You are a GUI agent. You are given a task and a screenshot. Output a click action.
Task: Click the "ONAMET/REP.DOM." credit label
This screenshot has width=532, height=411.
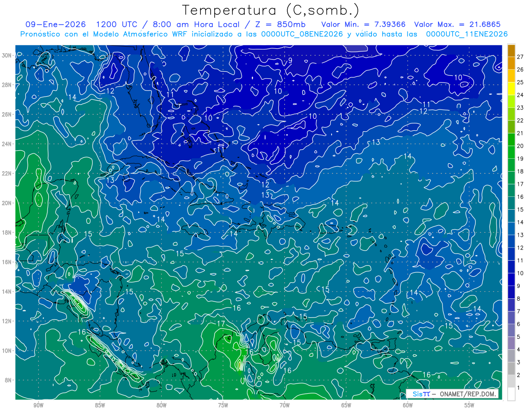[468, 394]
